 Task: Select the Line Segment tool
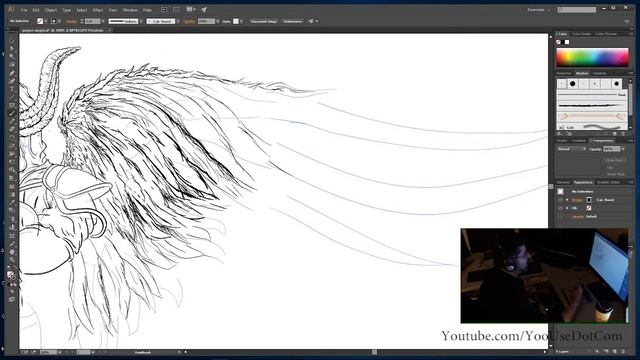pyautogui.click(x=12, y=97)
